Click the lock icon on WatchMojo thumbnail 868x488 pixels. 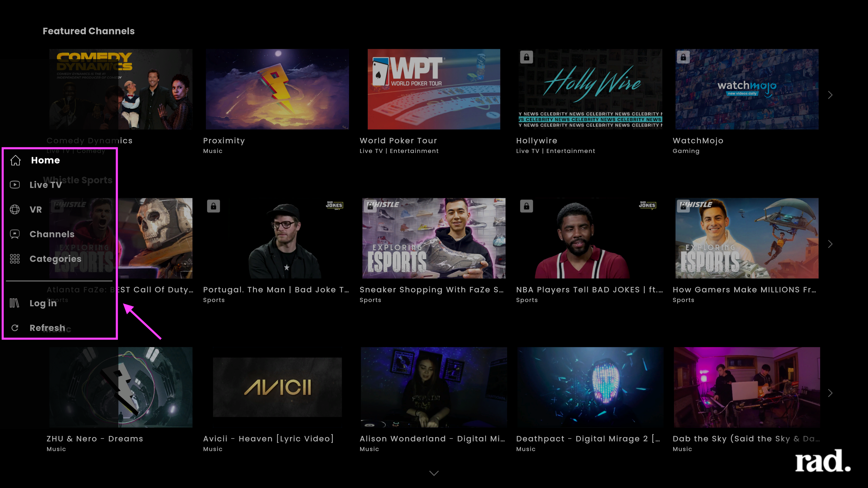click(x=683, y=57)
